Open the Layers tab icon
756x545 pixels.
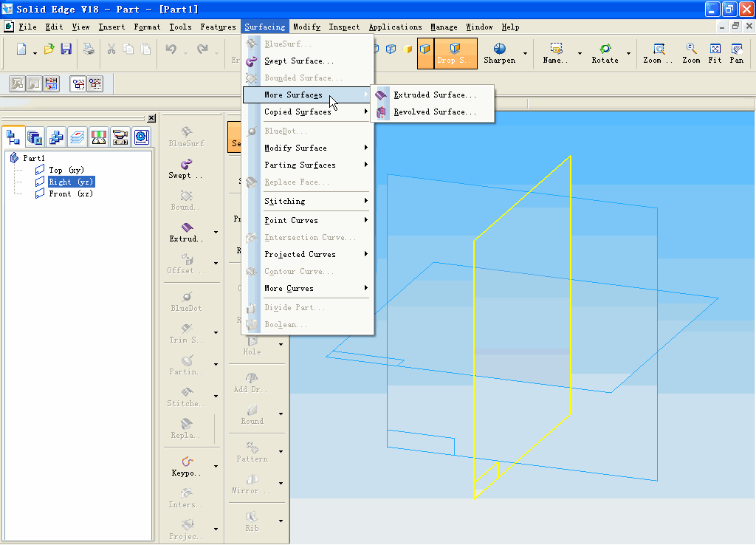[x=77, y=137]
